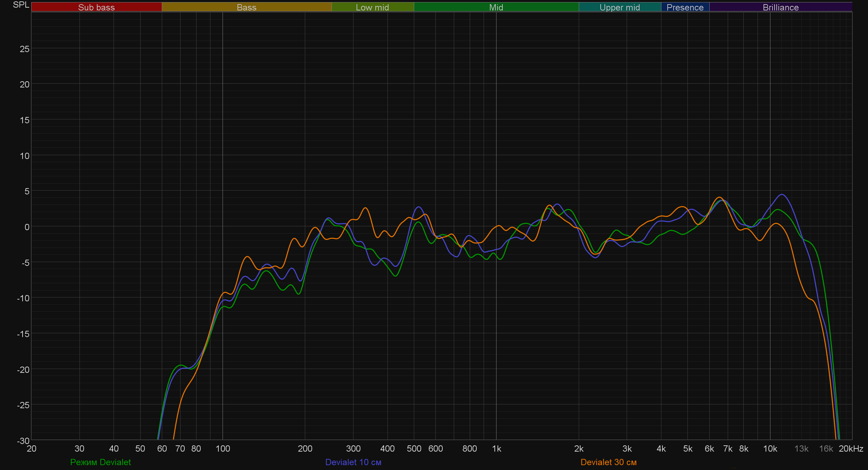
Task: Toggle the blue Devialet 10 см legend entry
Action: click(353, 462)
